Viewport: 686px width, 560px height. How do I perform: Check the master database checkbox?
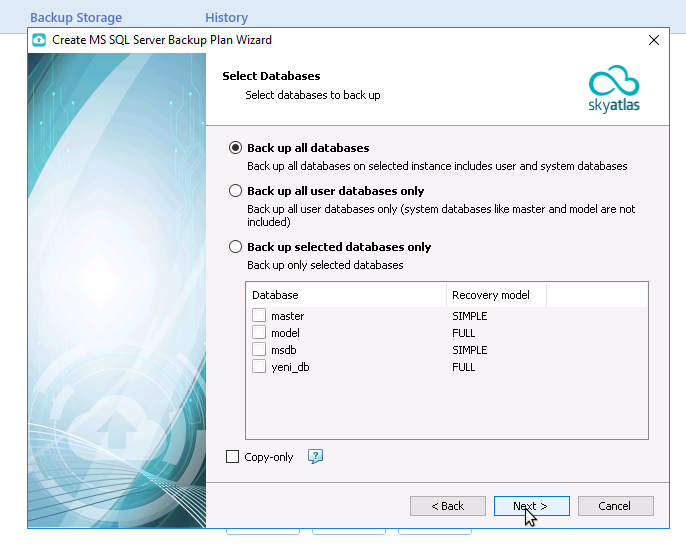pyautogui.click(x=259, y=315)
